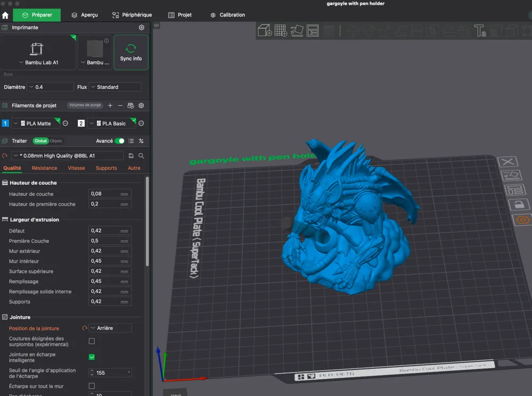Edit PLA Basic filament preset icon

(x=141, y=123)
